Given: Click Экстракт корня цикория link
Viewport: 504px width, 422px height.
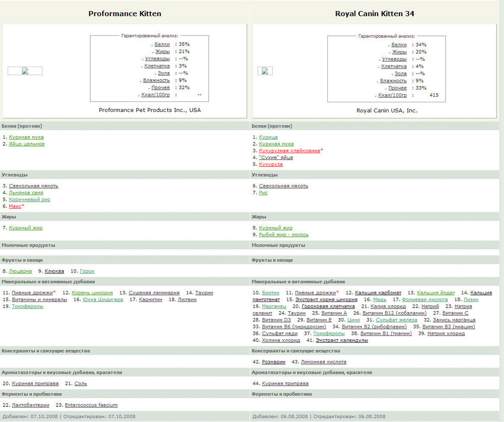Looking at the screenshot, I should [x=326, y=299].
